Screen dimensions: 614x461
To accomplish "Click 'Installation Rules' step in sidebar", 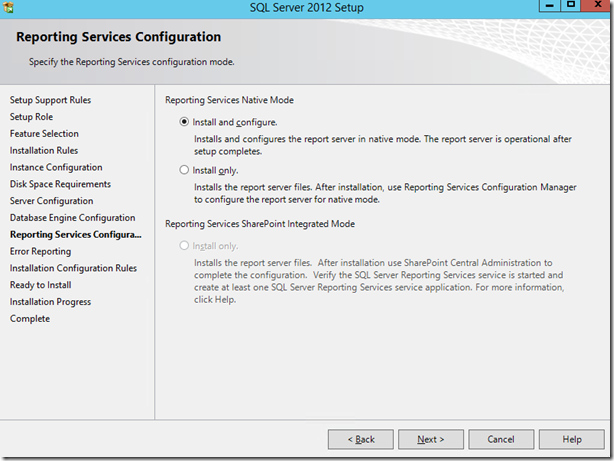I will tap(44, 150).
